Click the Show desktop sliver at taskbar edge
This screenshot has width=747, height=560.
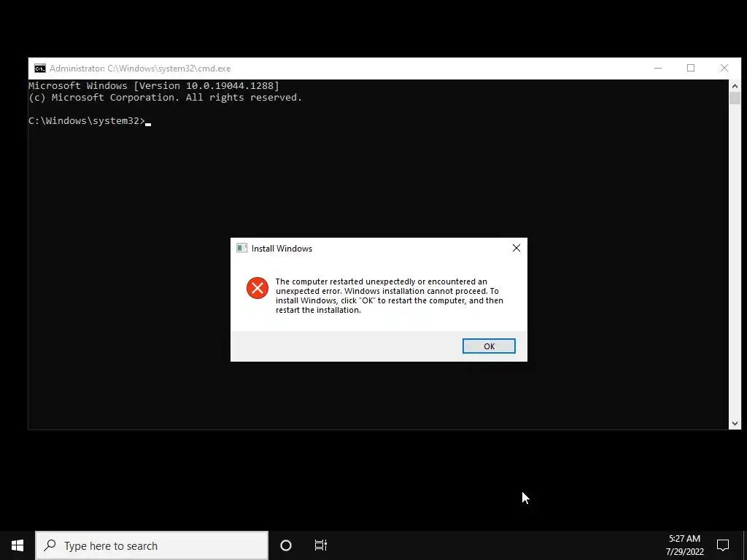tap(745, 545)
